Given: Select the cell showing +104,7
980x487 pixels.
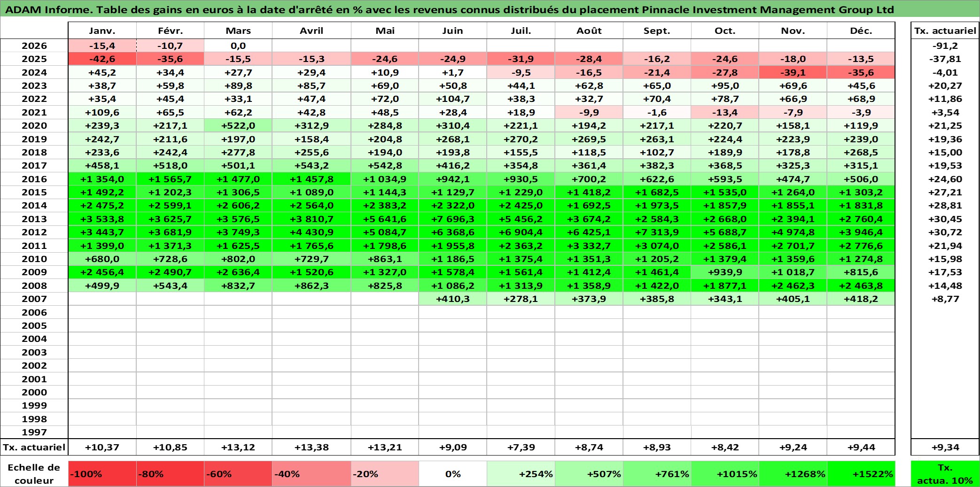Looking at the screenshot, I should [452, 99].
